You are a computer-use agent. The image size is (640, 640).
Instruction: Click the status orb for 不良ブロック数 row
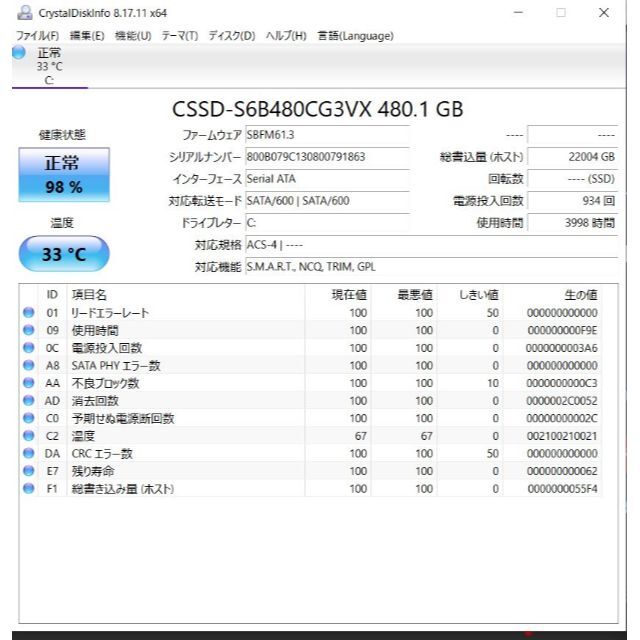pyautogui.click(x=29, y=382)
